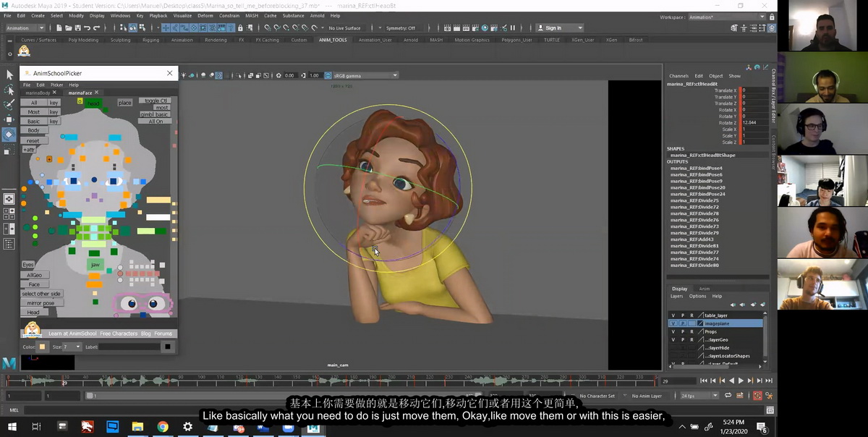Play animation backwards
The width and height of the screenshot is (868, 437).
731,381
